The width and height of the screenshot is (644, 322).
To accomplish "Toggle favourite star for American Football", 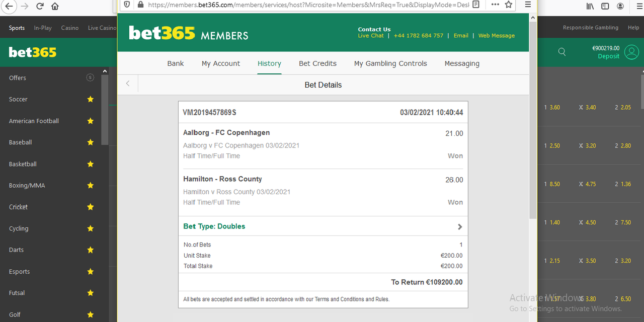I will [x=91, y=121].
